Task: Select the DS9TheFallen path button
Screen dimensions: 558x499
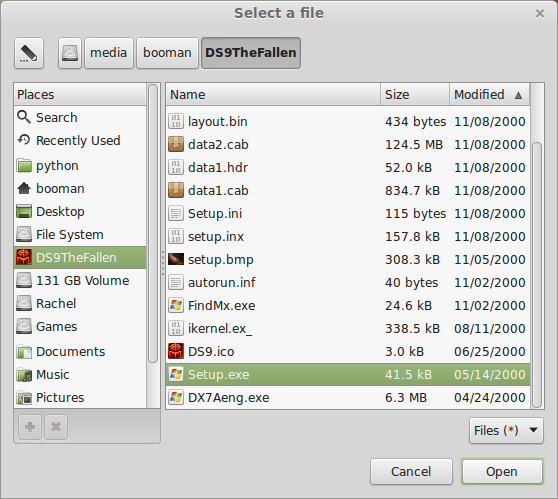Action: pos(251,53)
